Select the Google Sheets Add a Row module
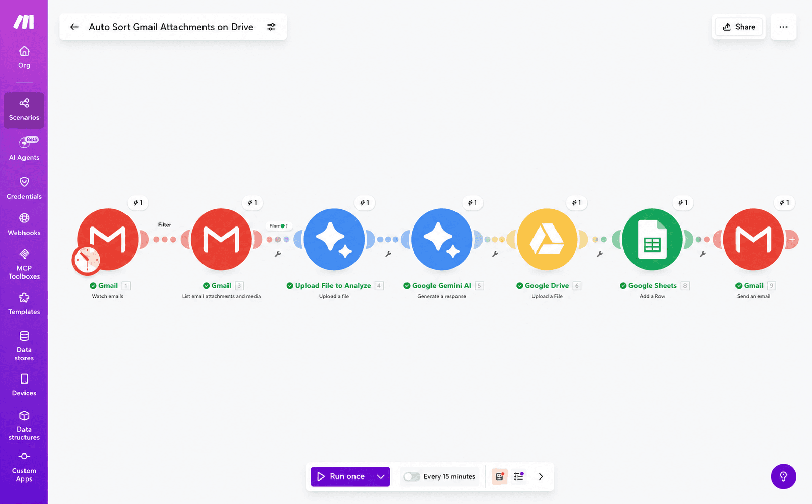 pos(652,239)
